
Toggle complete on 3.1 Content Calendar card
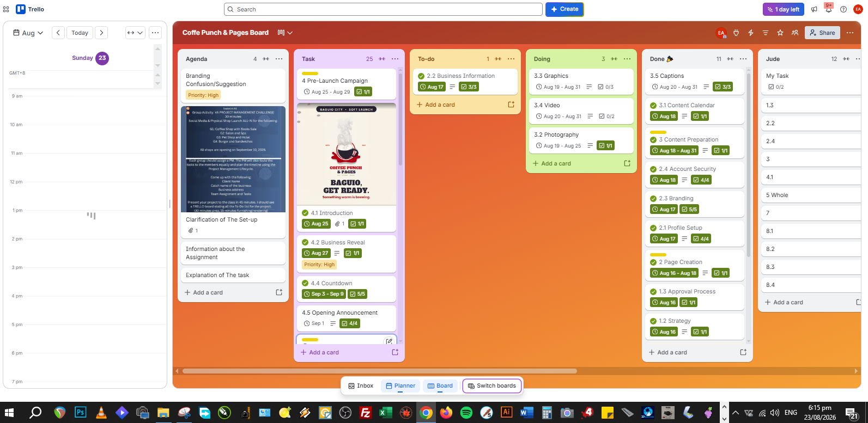click(653, 106)
